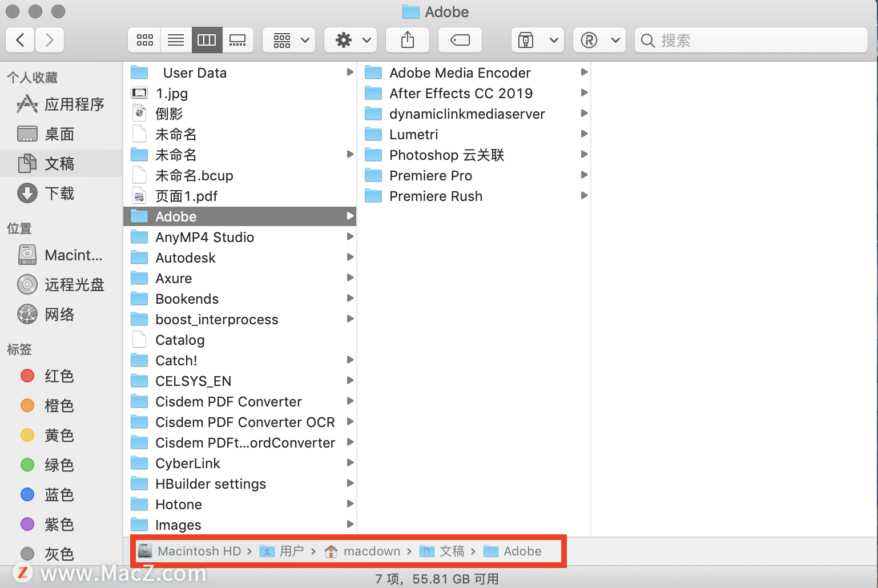Expand the AnyMP4 Studio folder arrow

point(350,236)
